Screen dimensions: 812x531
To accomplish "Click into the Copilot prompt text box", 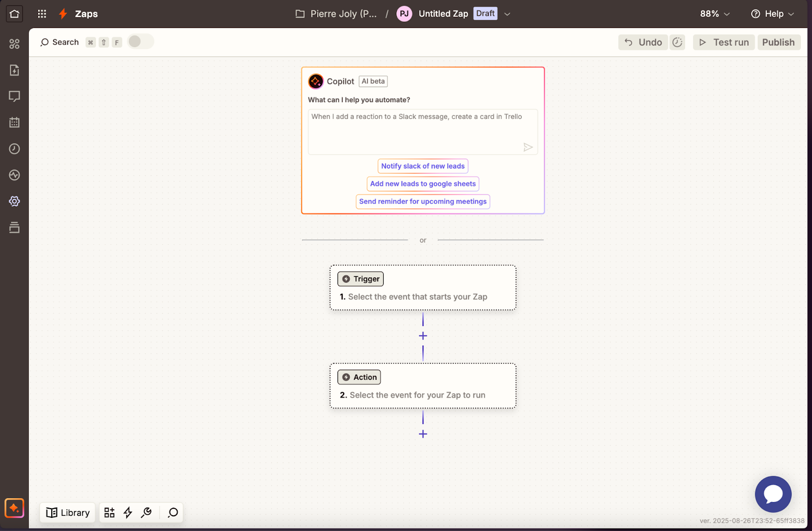I will (x=423, y=132).
